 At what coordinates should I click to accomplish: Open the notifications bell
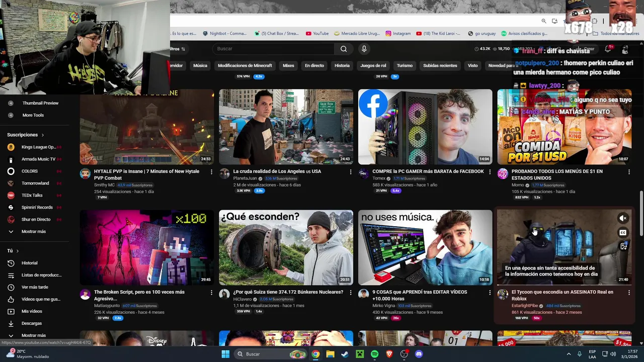click(608, 49)
